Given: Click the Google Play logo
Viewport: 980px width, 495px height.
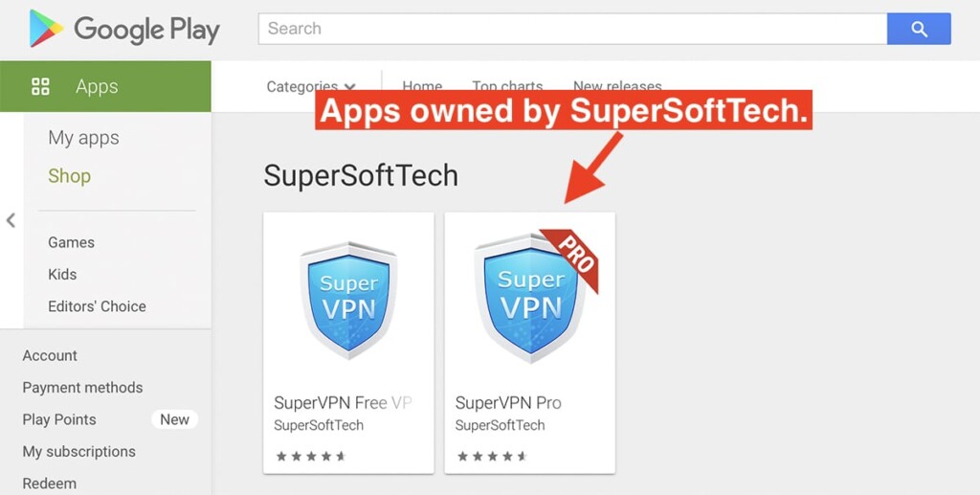Looking at the screenshot, I should click(x=124, y=29).
